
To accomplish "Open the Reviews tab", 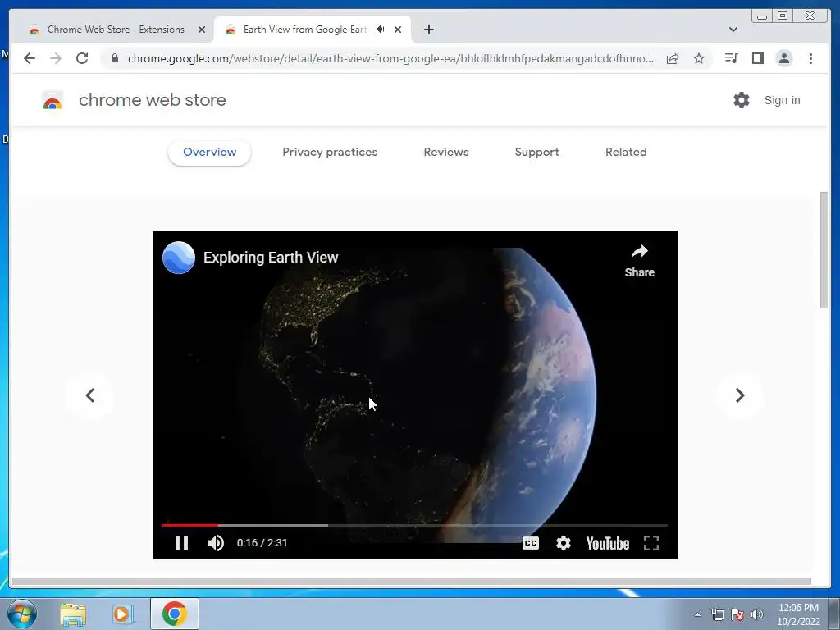I will pos(446,152).
